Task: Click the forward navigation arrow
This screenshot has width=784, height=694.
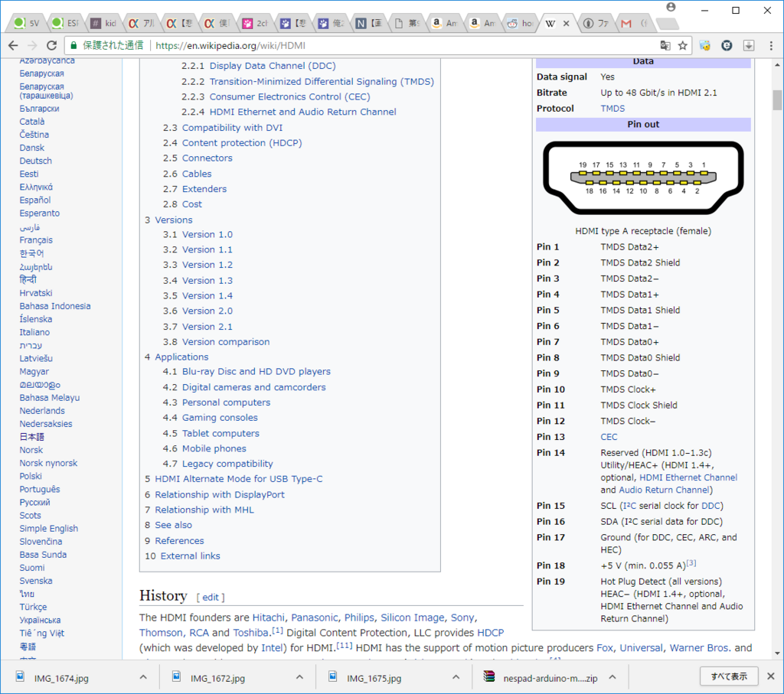Action: [32, 45]
